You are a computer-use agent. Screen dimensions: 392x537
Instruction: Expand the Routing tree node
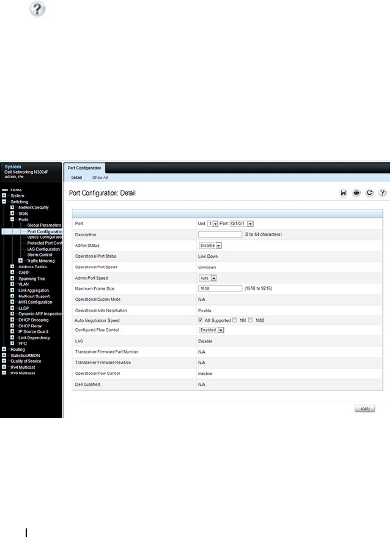click(4, 349)
